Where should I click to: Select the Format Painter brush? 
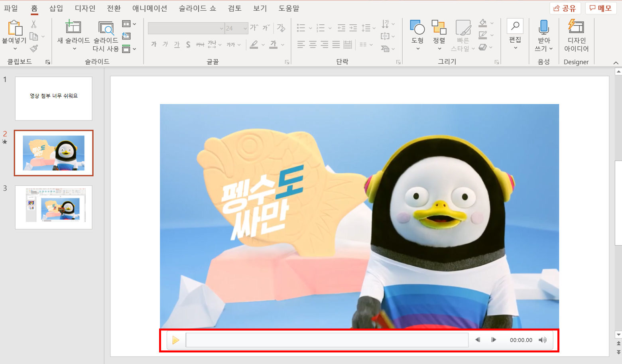tap(34, 49)
